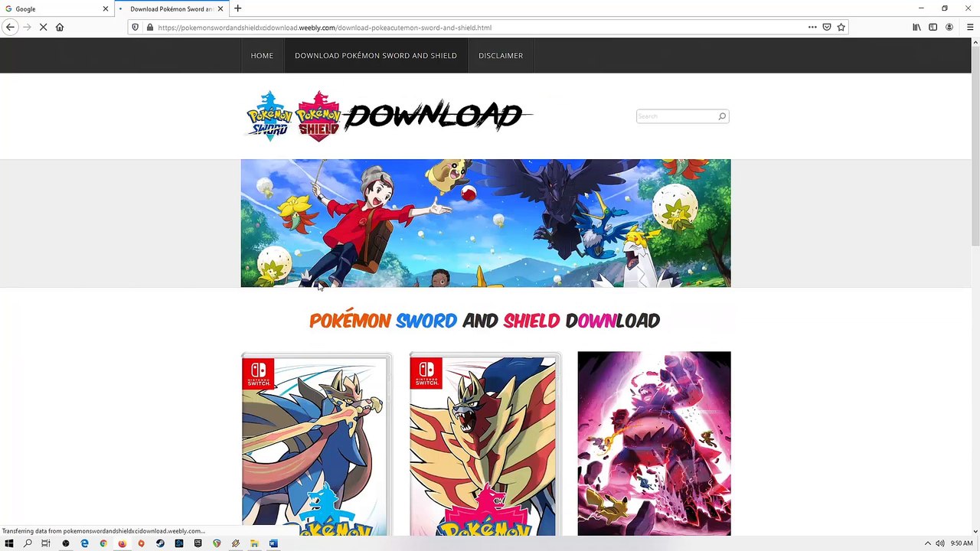Open the DISCLAIMER navigation item
This screenshot has height=551, width=980.
pos(501,56)
